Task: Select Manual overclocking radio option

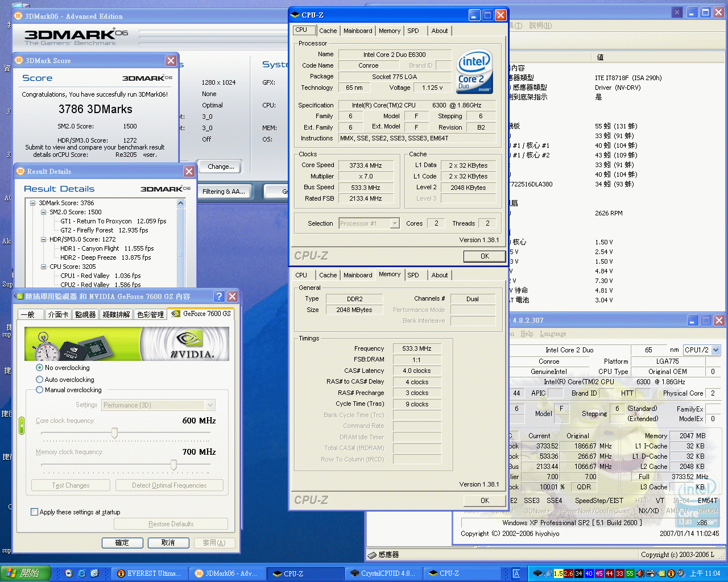Action: tap(40, 390)
